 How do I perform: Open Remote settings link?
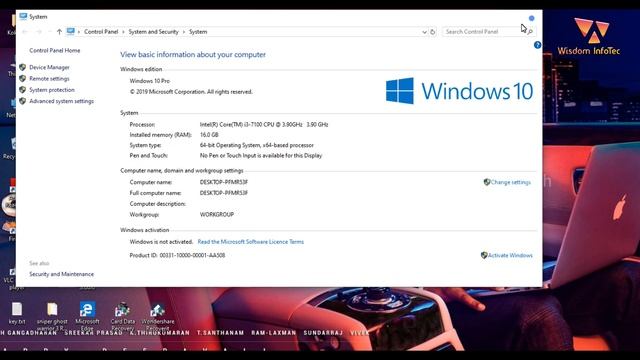(x=49, y=78)
